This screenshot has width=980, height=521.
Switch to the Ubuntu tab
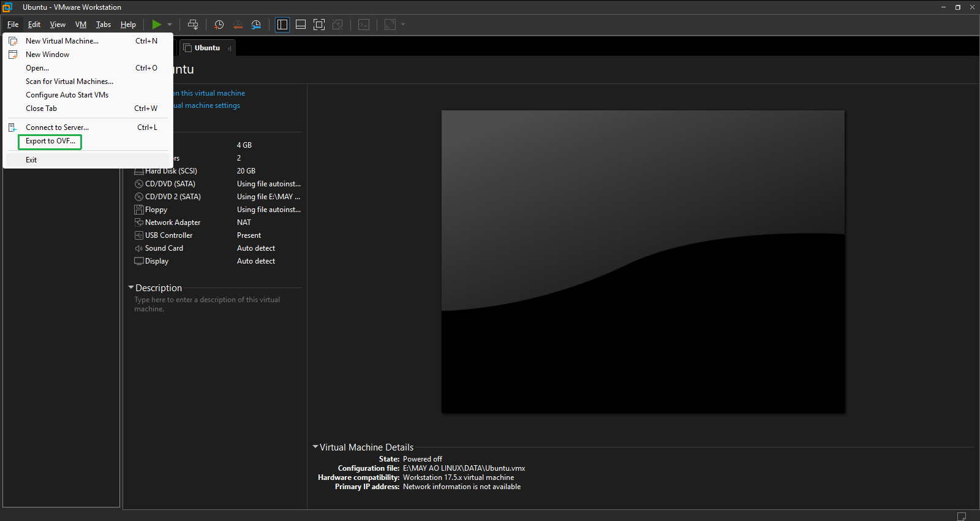coord(207,48)
